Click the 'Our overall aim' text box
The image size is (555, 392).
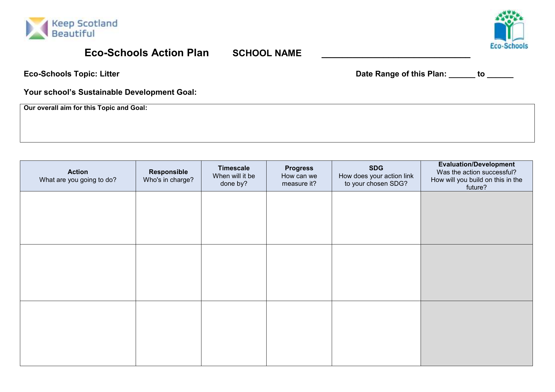coord(277,123)
